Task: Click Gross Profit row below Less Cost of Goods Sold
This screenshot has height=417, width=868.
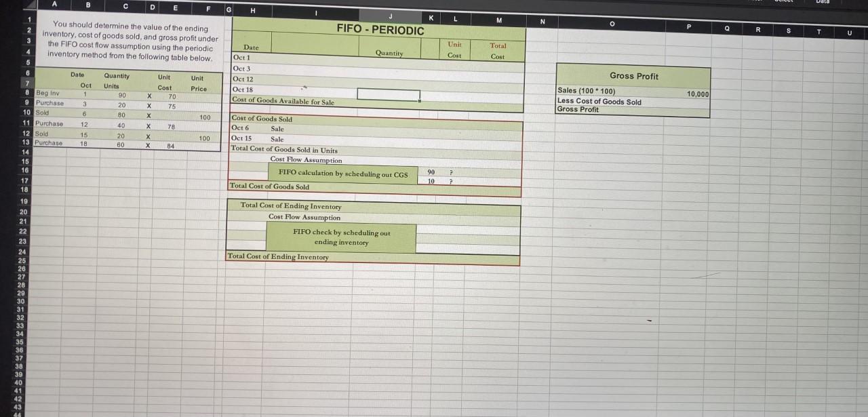Action: pos(578,109)
